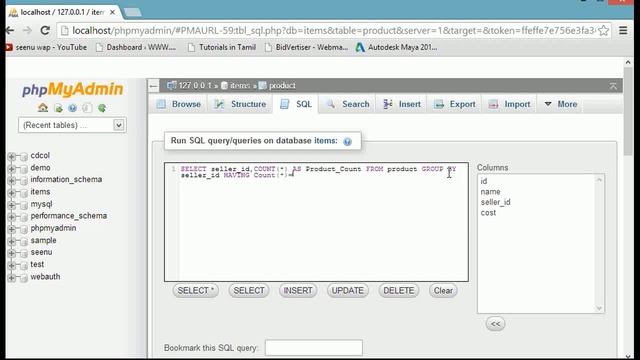Click the browser address bar
This screenshot has height=360, width=640.
333,31
